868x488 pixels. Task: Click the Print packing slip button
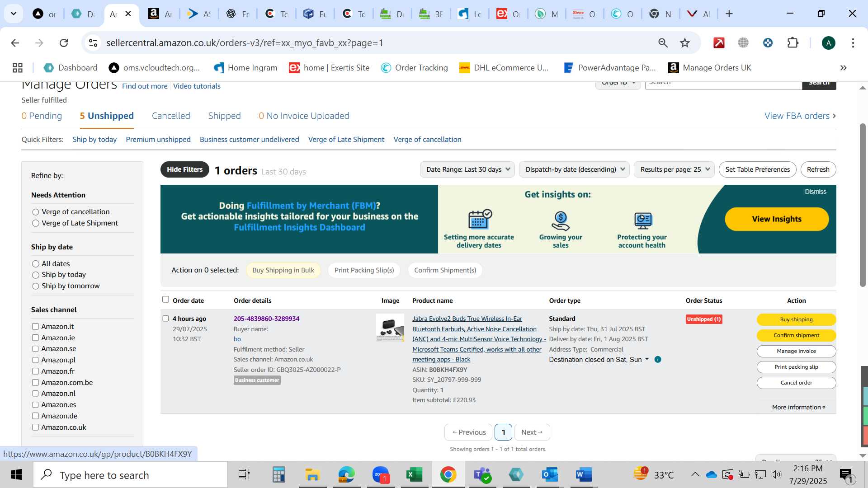click(x=796, y=367)
